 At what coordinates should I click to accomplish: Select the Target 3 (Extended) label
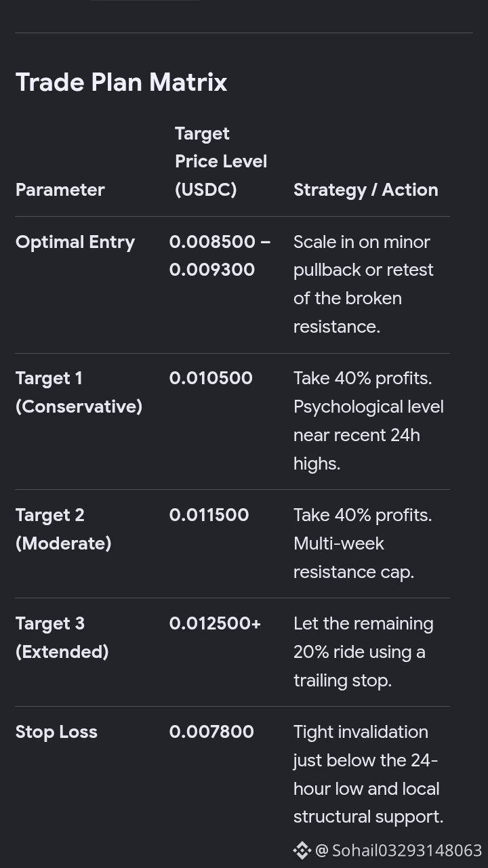(62, 638)
